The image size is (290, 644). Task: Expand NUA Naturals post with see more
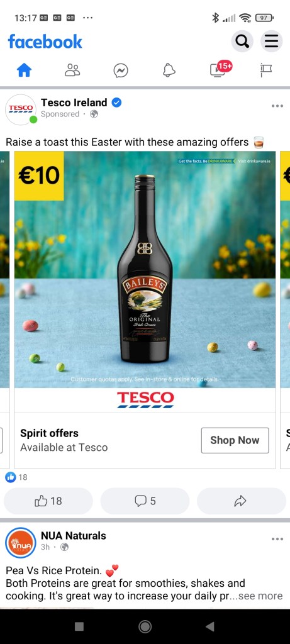click(x=260, y=596)
